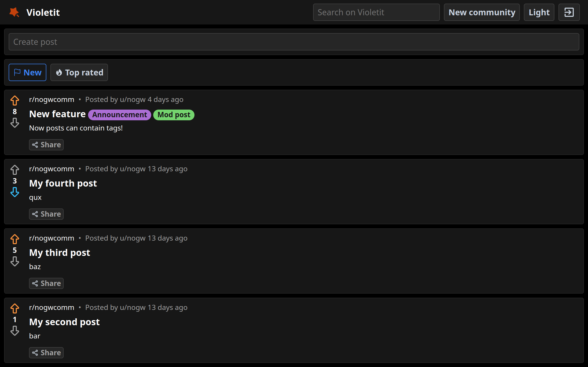Sort posts by New tab
This screenshot has width=588, height=367.
pos(27,72)
